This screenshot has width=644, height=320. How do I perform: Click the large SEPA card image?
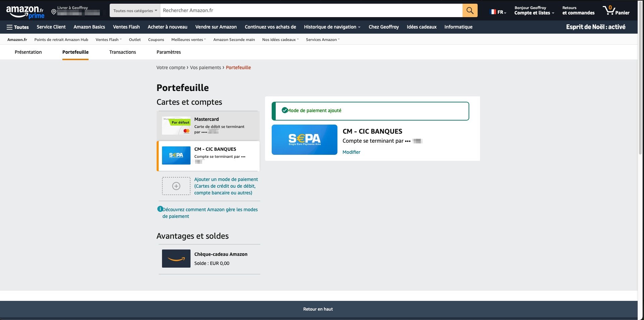(305, 140)
